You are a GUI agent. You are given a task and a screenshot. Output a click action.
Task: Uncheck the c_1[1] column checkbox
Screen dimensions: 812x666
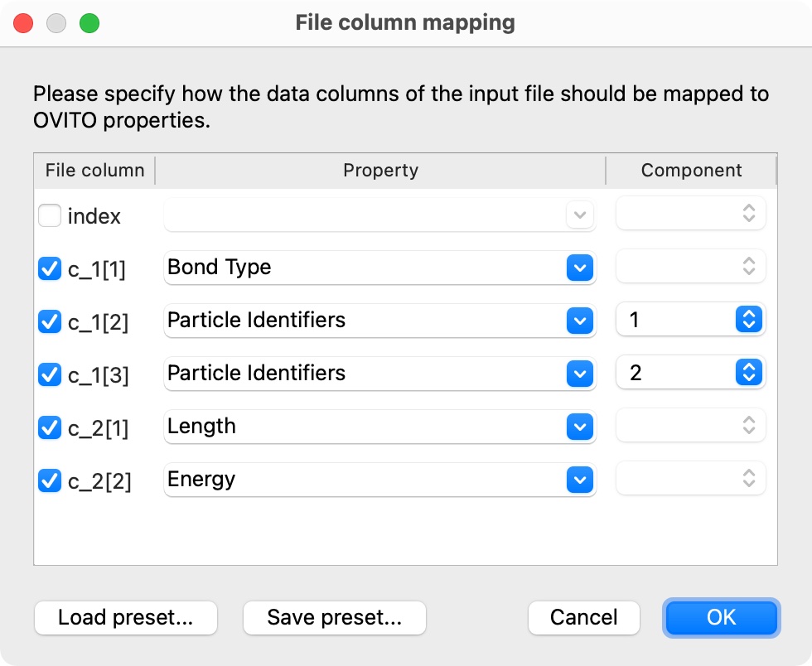[x=50, y=268]
